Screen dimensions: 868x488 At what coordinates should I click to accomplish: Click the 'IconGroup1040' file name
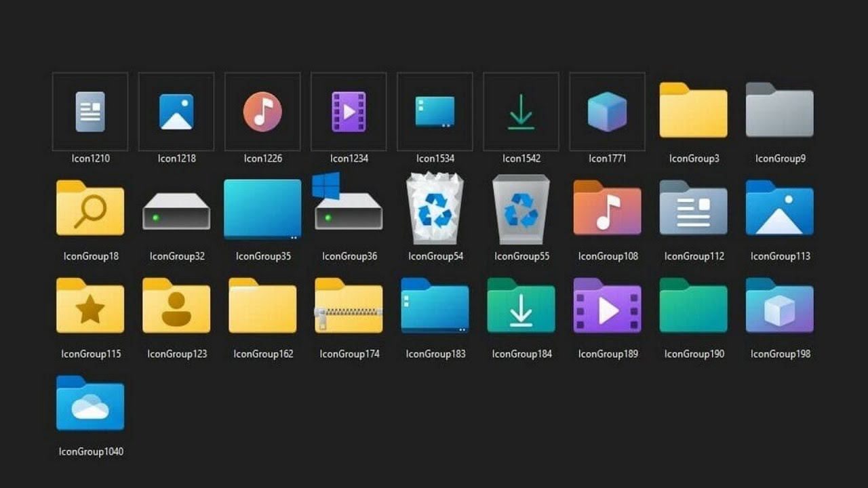[90, 451]
